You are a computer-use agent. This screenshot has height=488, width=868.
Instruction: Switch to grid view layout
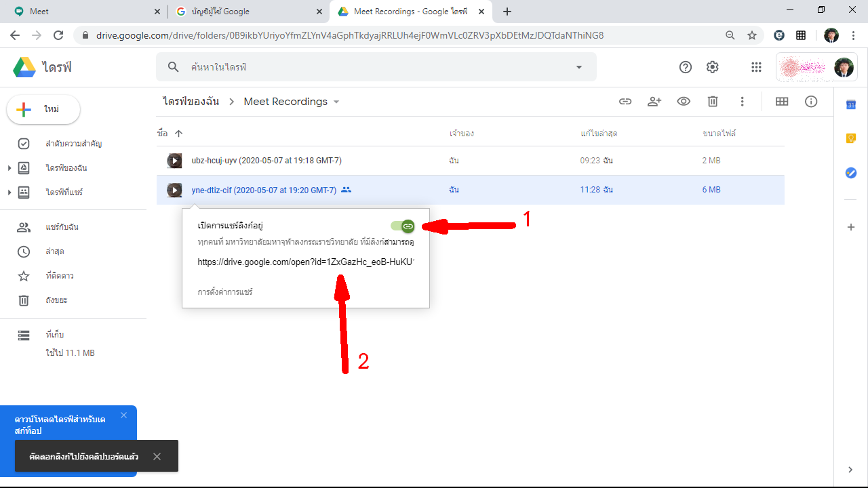tap(782, 102)
